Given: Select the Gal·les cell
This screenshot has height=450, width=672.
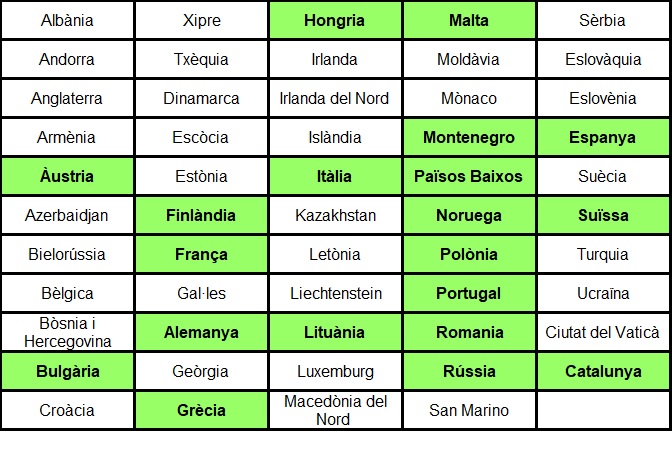Looking at the screenshot, I should [201, 293].
